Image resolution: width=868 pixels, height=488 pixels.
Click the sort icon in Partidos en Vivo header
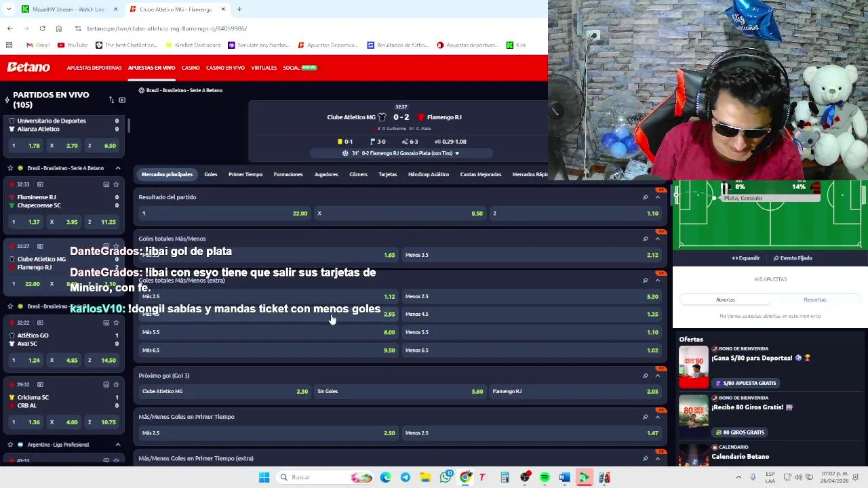(111, 100)
